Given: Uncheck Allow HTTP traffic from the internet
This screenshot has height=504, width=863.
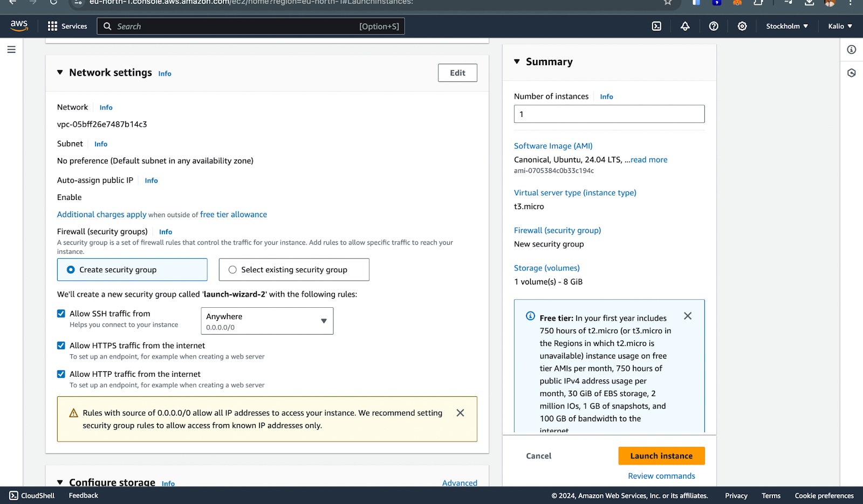Looking at the screenshot, I should [61, 374].
